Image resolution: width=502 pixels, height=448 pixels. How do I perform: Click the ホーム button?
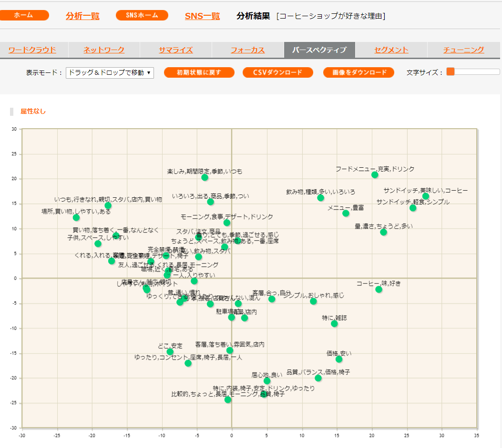[x=24, y=15]
